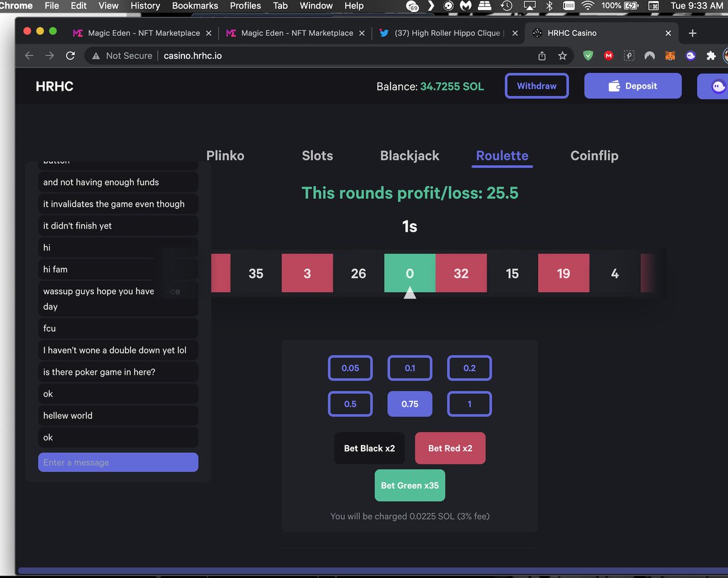Click the browser Forward arrow
This screenshot has width=728, height=578.
pyautogui.click(x=50, y=55)
